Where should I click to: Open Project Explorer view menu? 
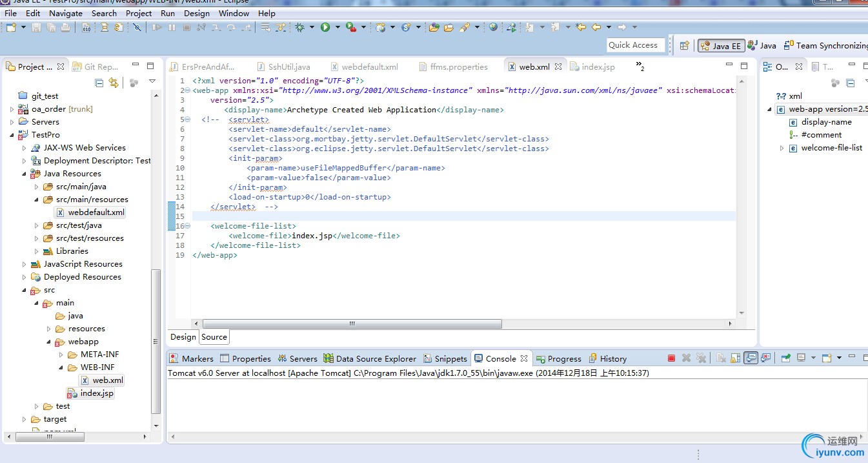click(x=152, y=82)
